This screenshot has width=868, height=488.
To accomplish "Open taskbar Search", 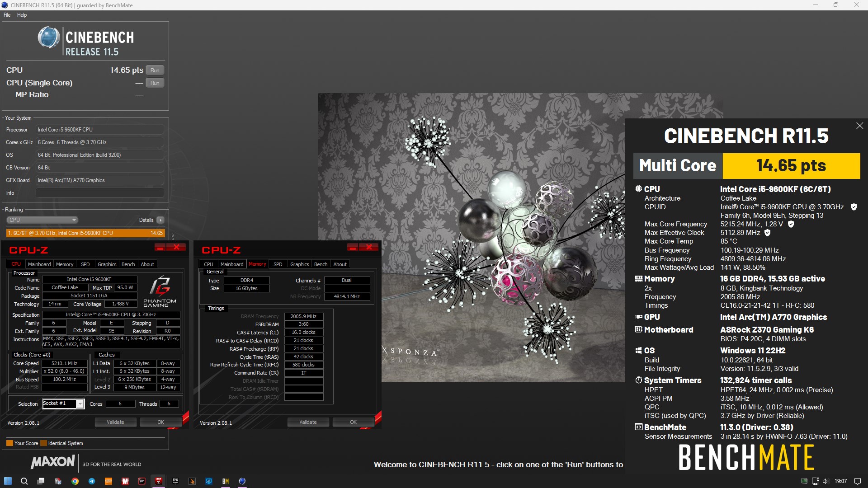I will (x=24, y=481).
